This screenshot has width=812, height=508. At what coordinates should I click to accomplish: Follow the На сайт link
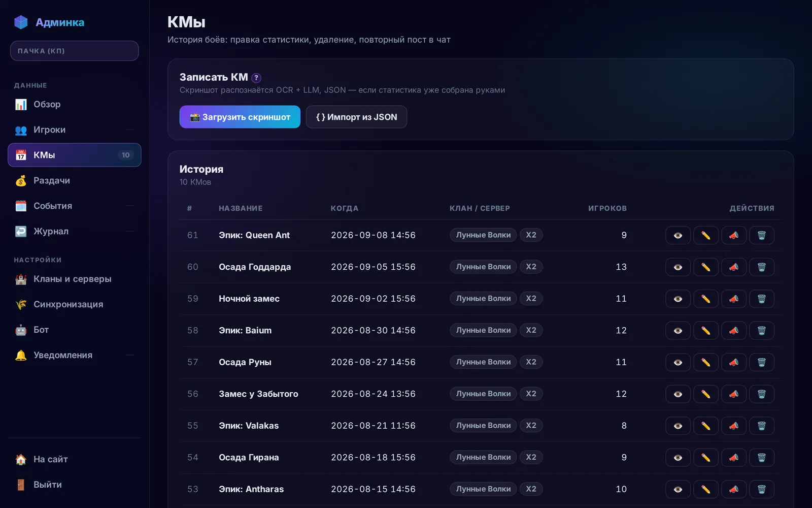75,459
